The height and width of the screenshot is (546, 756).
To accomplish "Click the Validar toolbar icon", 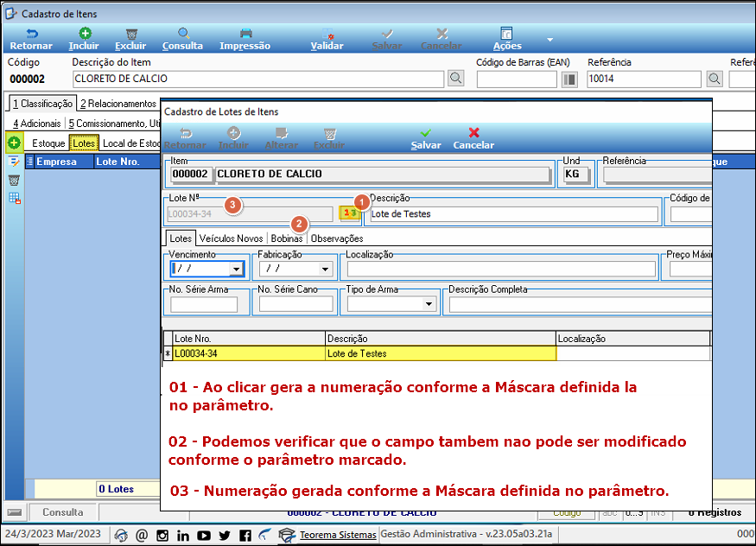I will pos(327,33).
